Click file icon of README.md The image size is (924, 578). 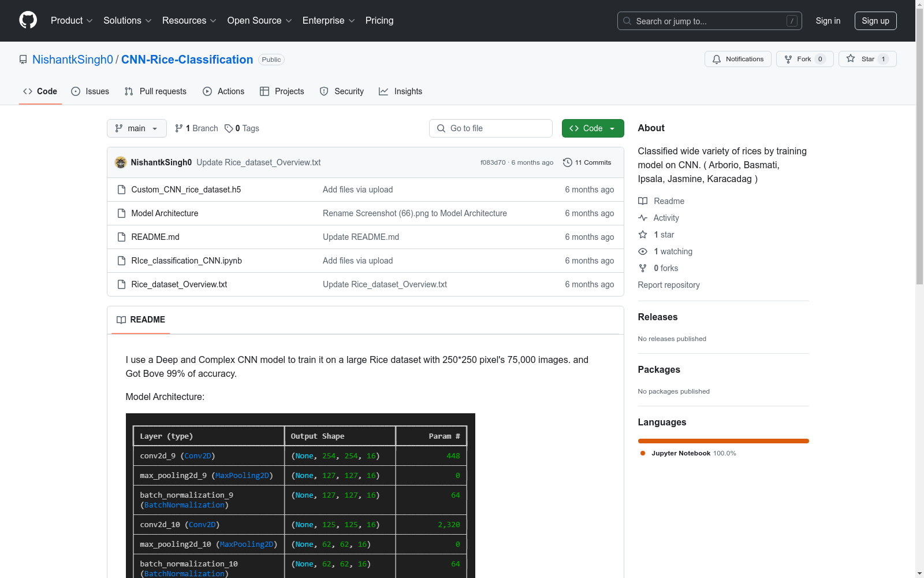121,237
